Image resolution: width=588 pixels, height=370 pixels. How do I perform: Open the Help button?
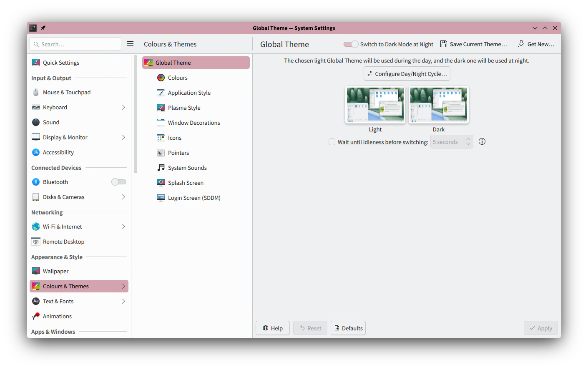point(273,328)
